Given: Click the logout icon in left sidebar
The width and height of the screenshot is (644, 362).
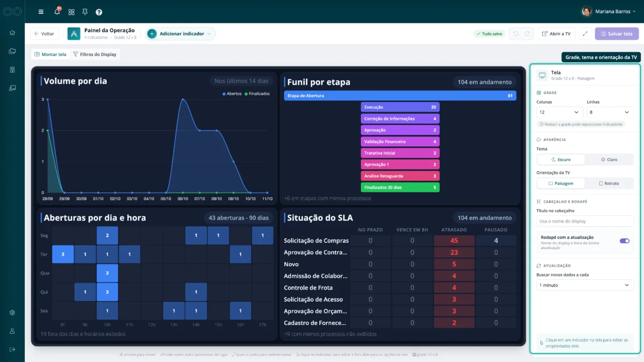Looking at the screenshot, I should pos(12,349).
